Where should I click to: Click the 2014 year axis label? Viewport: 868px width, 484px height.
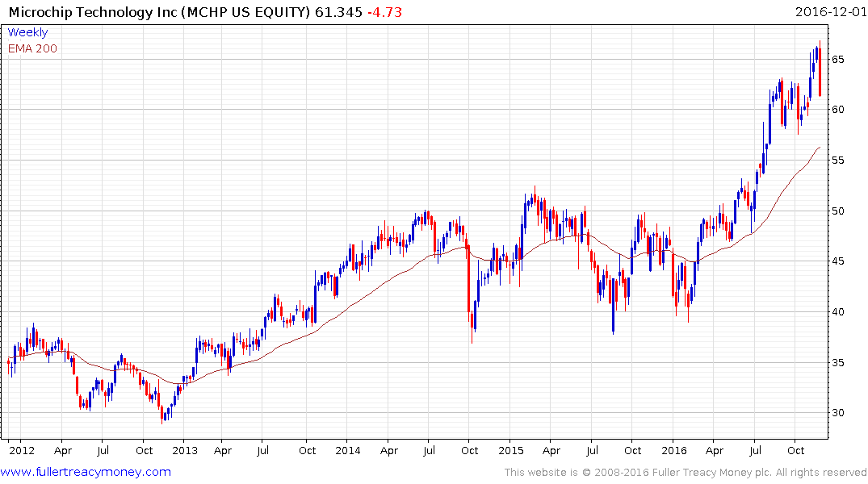(x=348, y=450)
